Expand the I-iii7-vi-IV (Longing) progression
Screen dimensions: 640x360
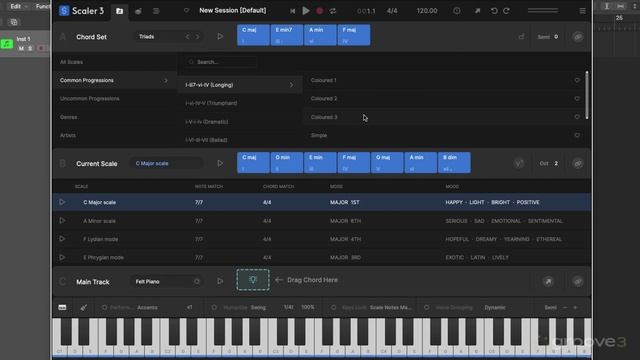click(x=240, y=85)
